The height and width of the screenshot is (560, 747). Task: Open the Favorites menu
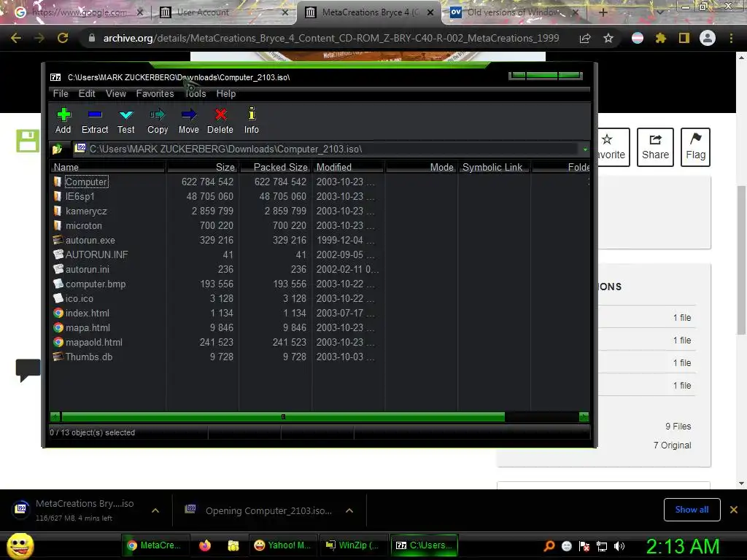(x=155, y=94)
